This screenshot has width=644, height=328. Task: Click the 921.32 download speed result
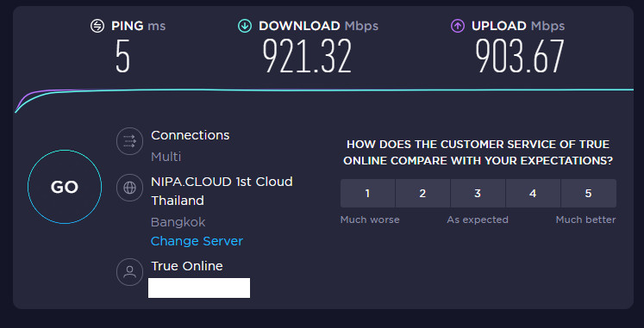[307, 56]
